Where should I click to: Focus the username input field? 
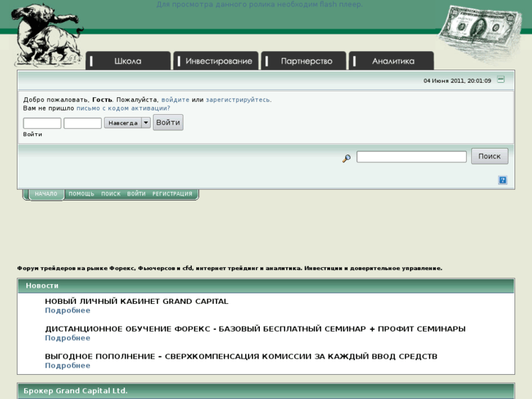(42, 123)
